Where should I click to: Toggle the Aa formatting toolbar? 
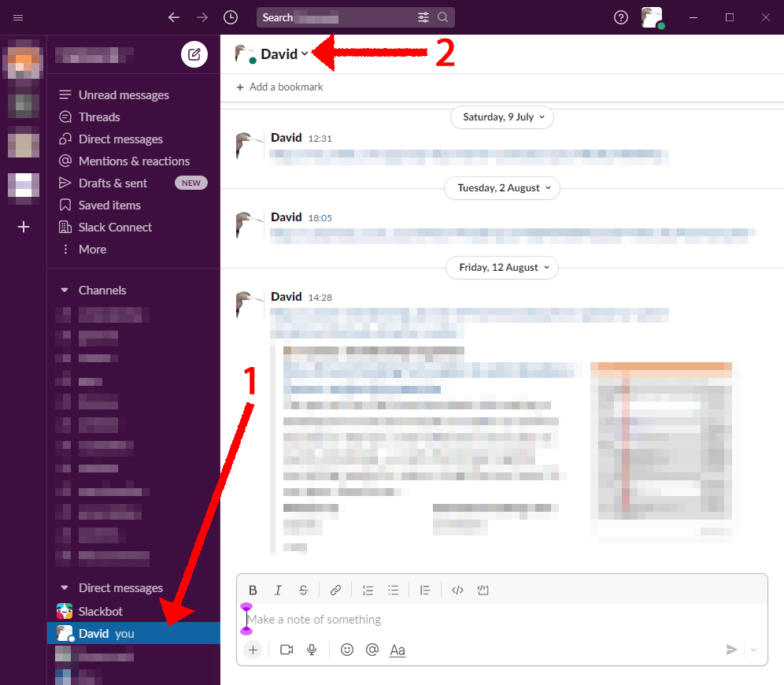pos(398,650)
